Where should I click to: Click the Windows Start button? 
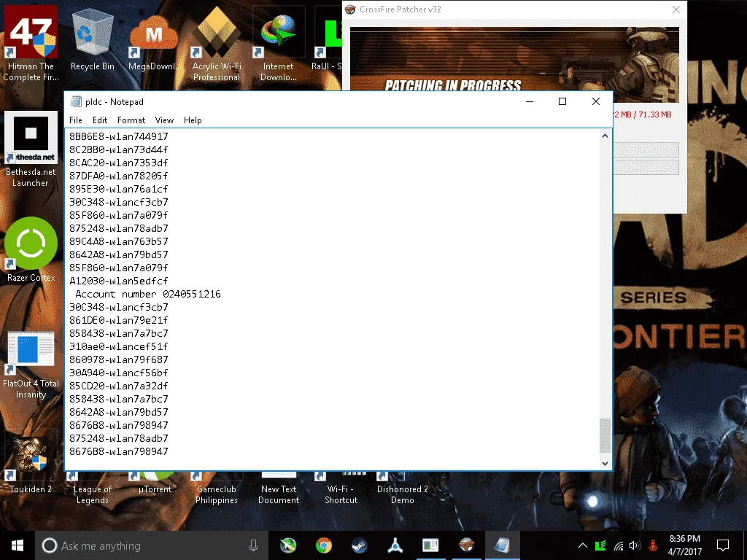(x=18, y=545)
